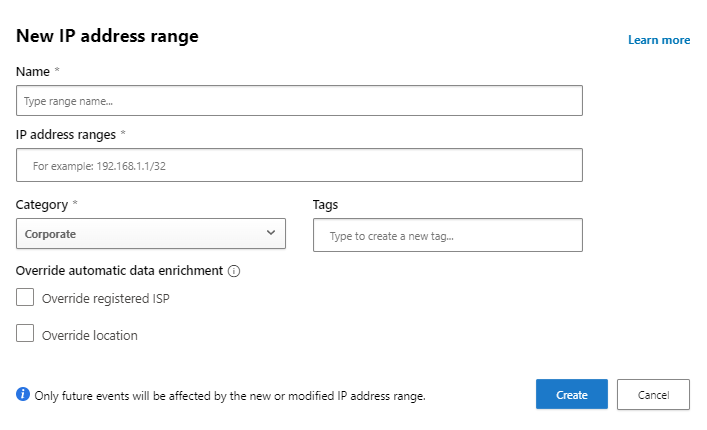Click the blue information icon at bottom
The height and width of the screenshot is (430, 707).
[x=23, y=394]
